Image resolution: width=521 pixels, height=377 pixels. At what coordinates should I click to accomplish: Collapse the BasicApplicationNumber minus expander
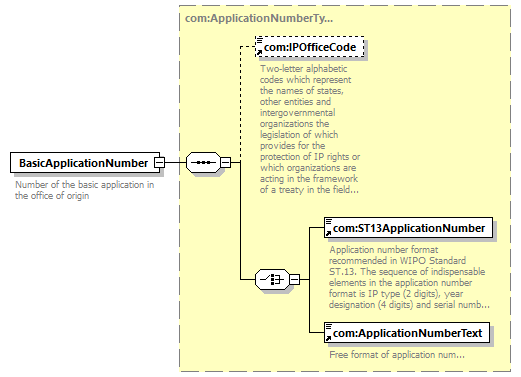pyautogui.click(x=159, y=163)
